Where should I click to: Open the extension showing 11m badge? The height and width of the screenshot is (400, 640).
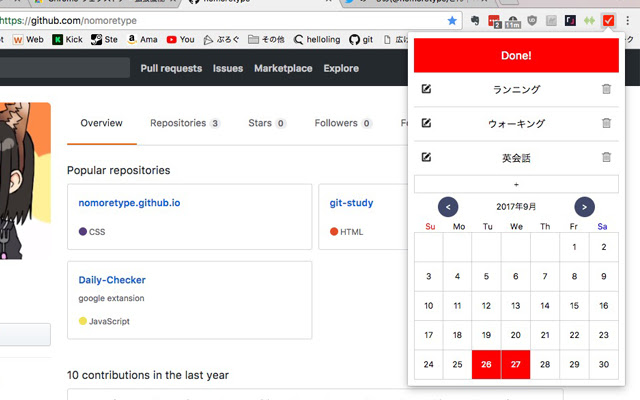point(513,21)
